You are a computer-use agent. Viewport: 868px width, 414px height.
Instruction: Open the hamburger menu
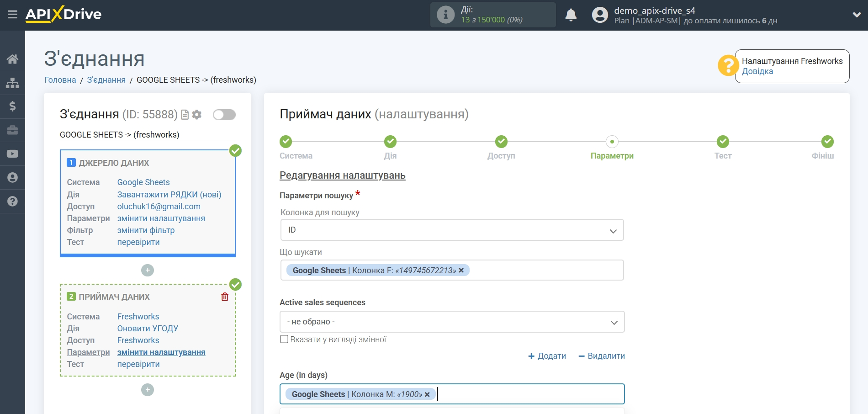12,15
